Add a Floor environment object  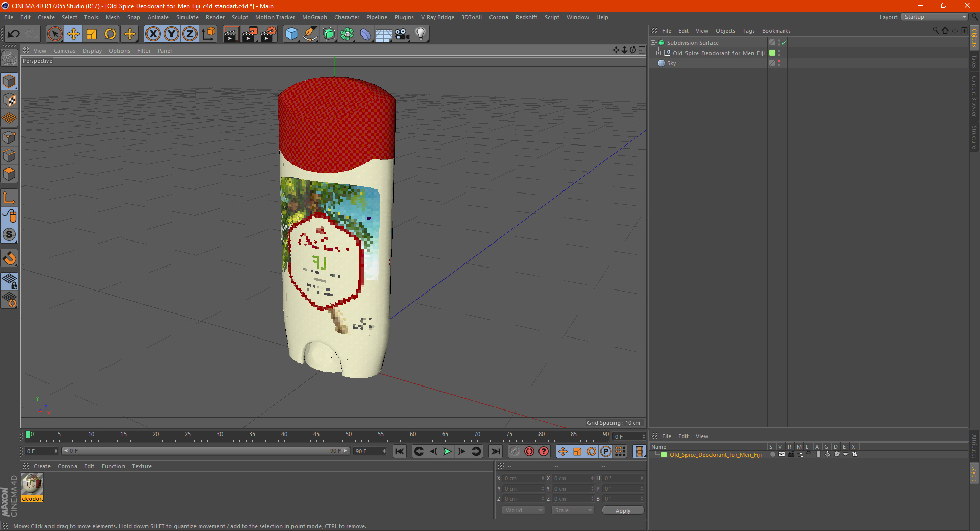[x=383, y=34]
